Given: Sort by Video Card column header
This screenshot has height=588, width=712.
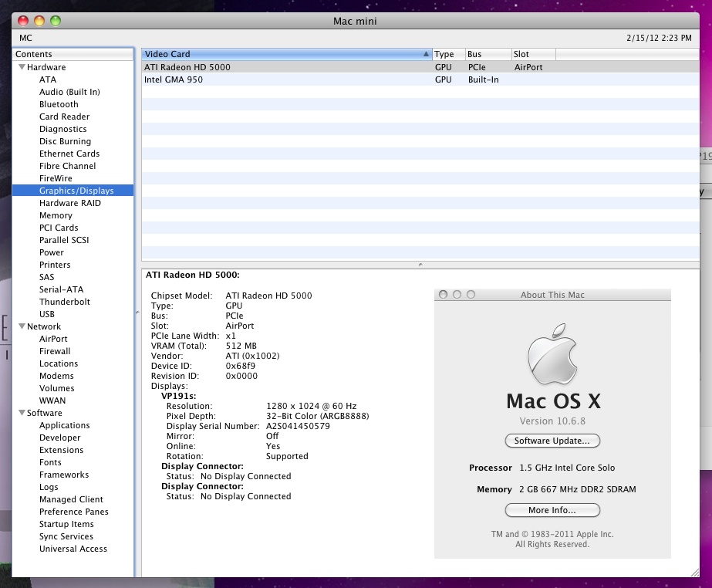Looking at the screenshot, I should (286, 54).
